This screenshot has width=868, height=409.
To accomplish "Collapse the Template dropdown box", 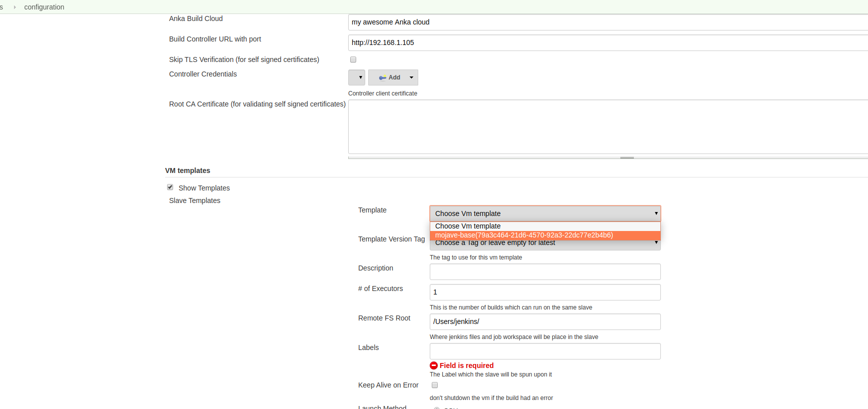I will click(545, 213).
